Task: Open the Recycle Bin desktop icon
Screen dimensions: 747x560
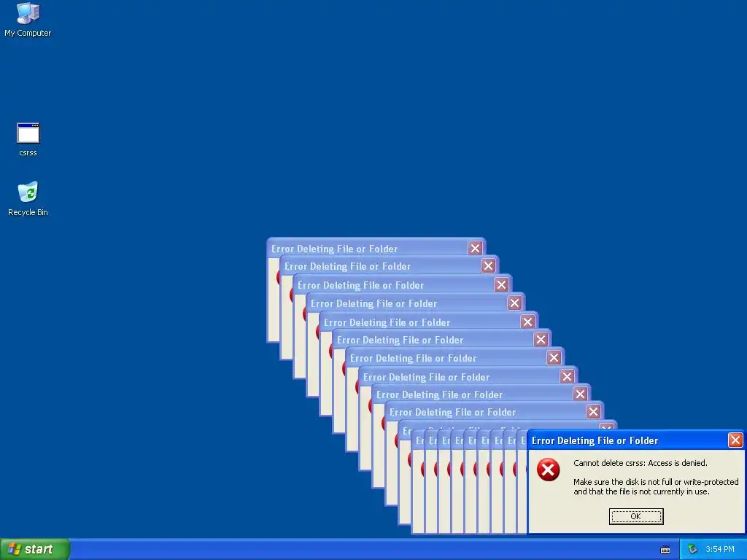Action: 28,199
